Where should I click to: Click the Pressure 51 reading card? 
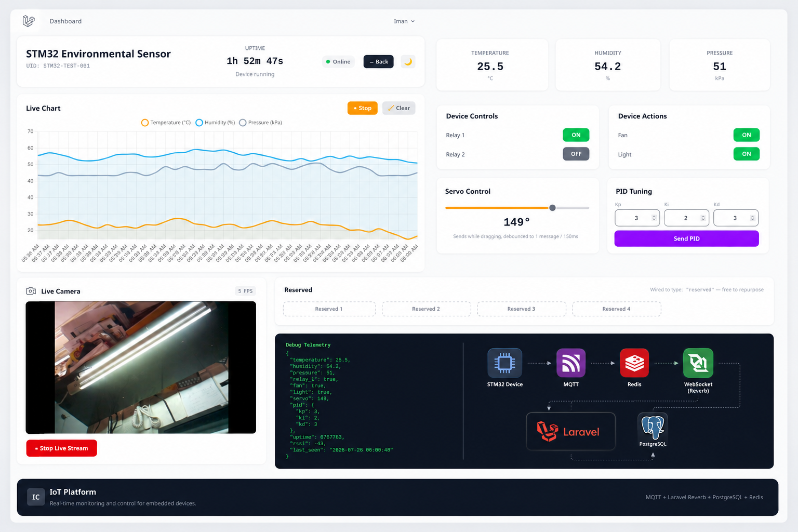pyautogui.click(x=720, y=65)
